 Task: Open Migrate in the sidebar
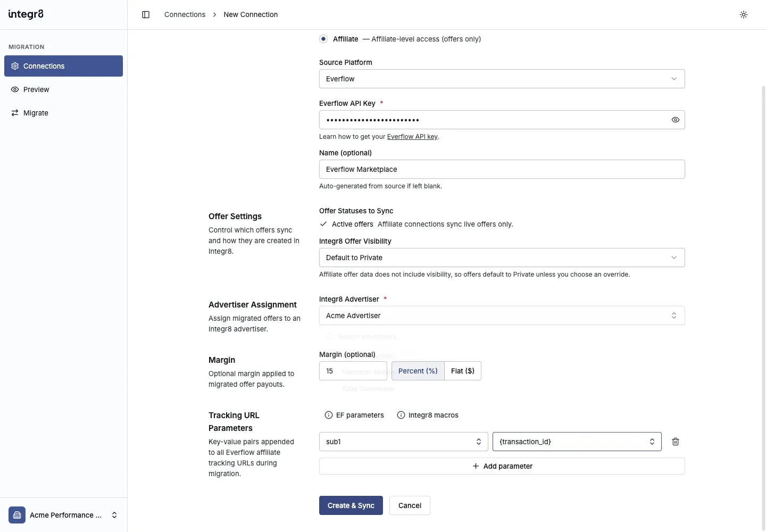coord(64,113)
